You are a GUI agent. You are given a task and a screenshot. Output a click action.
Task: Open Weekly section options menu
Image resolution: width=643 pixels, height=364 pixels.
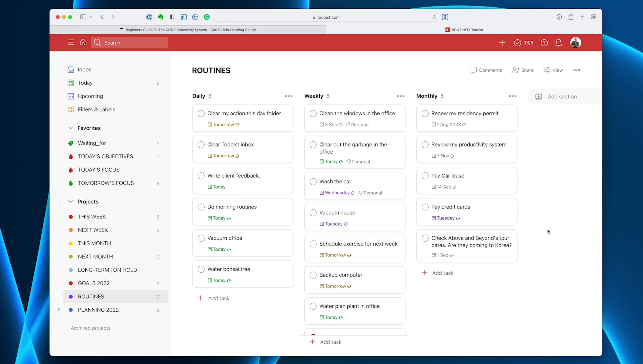click(401, 96)
